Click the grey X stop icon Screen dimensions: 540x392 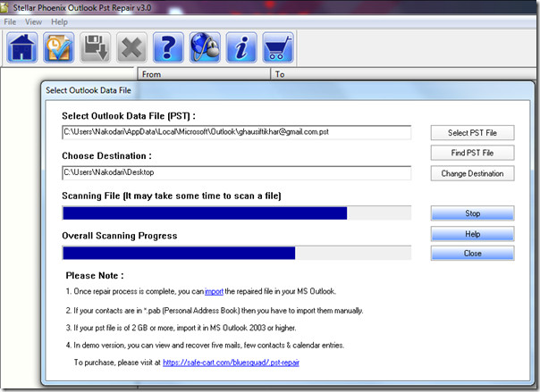click(x=131, y=47)
